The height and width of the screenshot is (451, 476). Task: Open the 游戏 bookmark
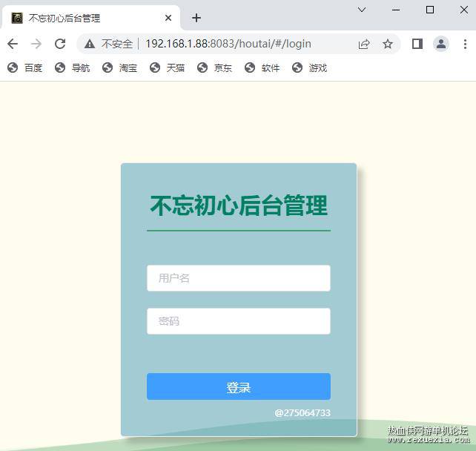(x=309, y=68)
